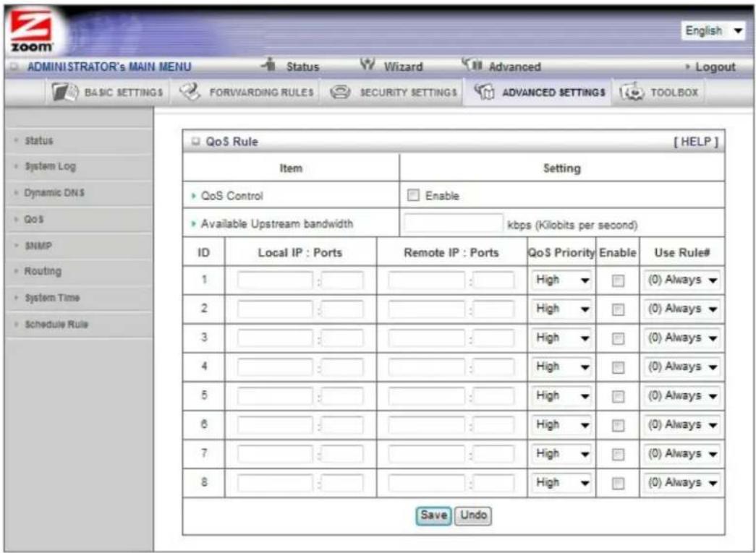Click the Basic Settings folder icon
This screenshot has height=553, width=756.
[64, 92]
